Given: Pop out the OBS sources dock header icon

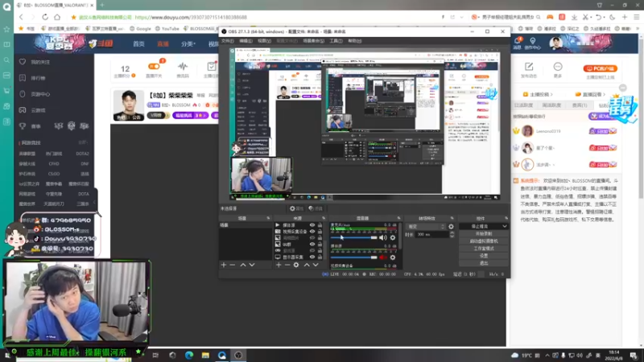Looking at the screenshot, I should coord(324,218).
